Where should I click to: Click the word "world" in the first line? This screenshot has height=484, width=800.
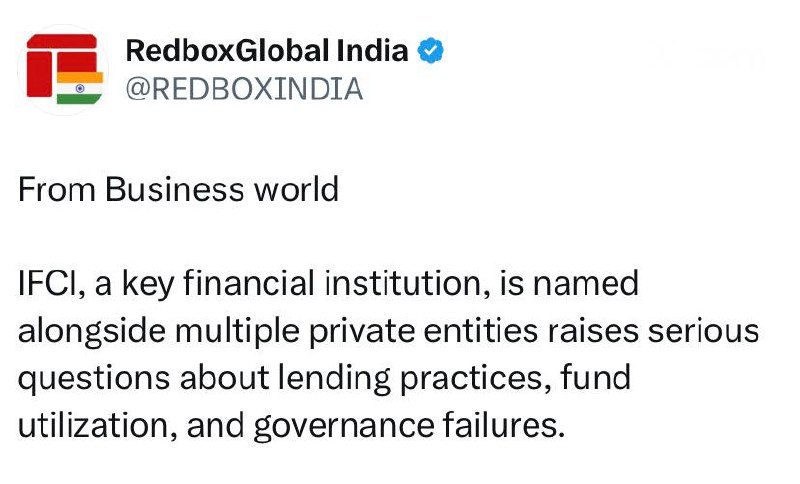pyautogui.click(x=302, y=189)
